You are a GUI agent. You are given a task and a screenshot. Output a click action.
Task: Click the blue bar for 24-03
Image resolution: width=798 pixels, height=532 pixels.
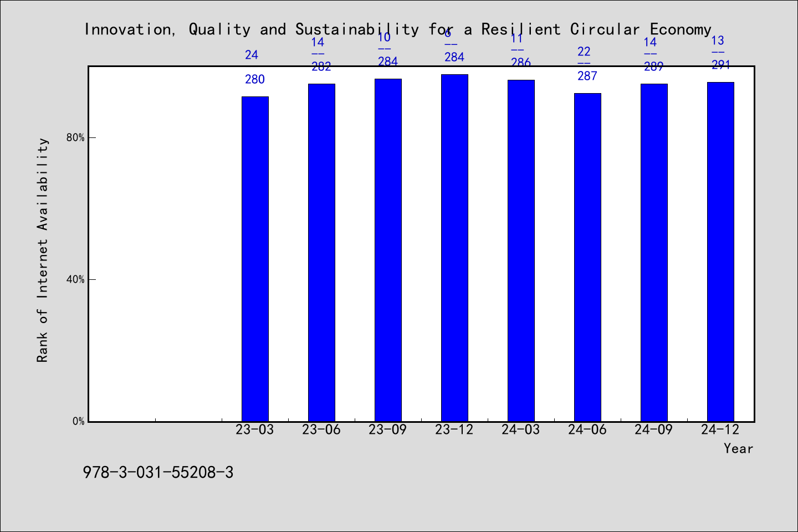tap(521, 250)
